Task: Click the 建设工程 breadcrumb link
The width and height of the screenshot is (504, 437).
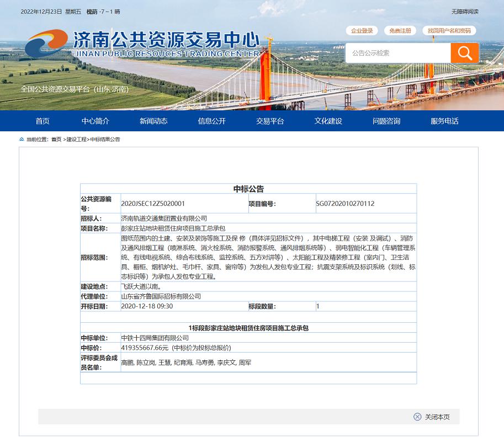Action: point(76,140)
